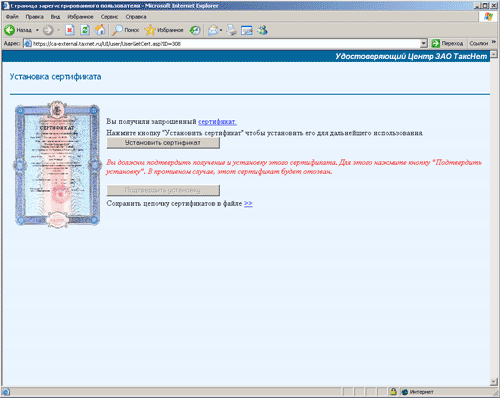Image resolution: width=500 pixels, height=398 pixels.
Task: Click the certificate image thumbnail
Action: pos(57,164)
